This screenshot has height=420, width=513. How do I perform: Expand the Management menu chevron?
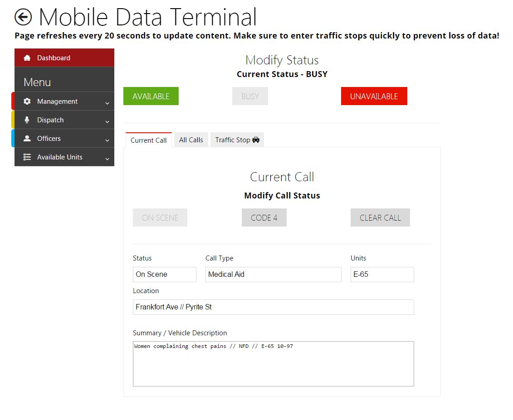(107, 103)
